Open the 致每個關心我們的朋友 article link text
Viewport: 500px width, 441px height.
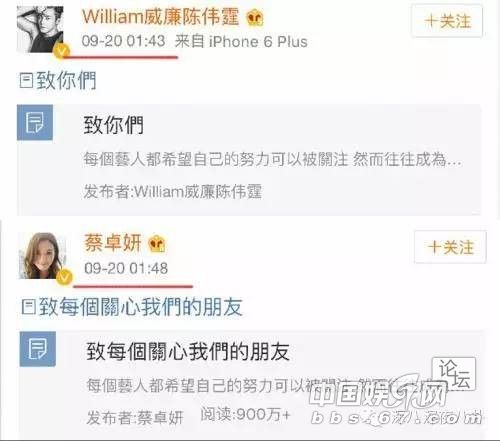pyautogui.click(x=141, y=307)
